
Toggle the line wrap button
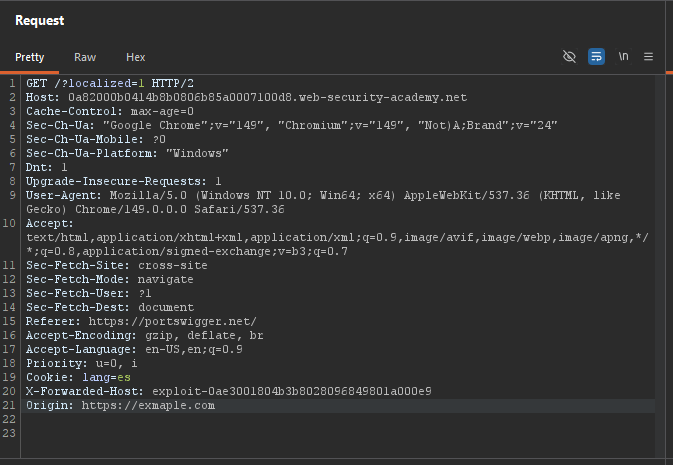(x=596, y=57)
